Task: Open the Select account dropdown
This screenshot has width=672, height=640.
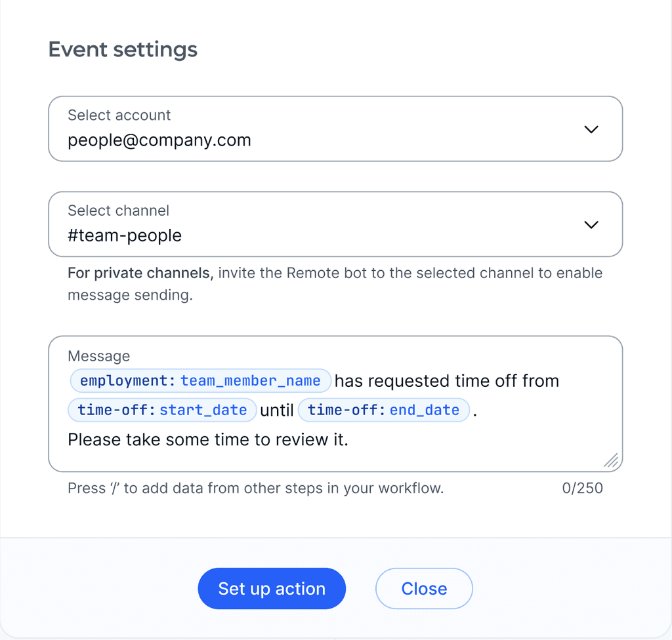Action: [335, 129]
